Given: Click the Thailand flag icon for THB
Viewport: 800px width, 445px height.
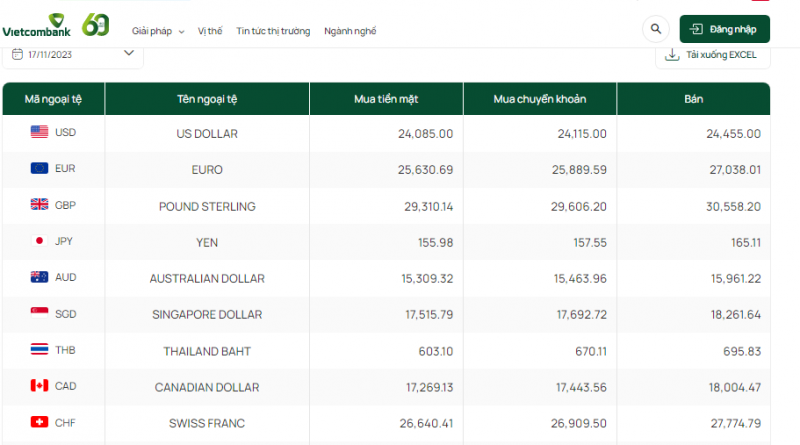Looking at the screenshot, I should click(40, 350).
